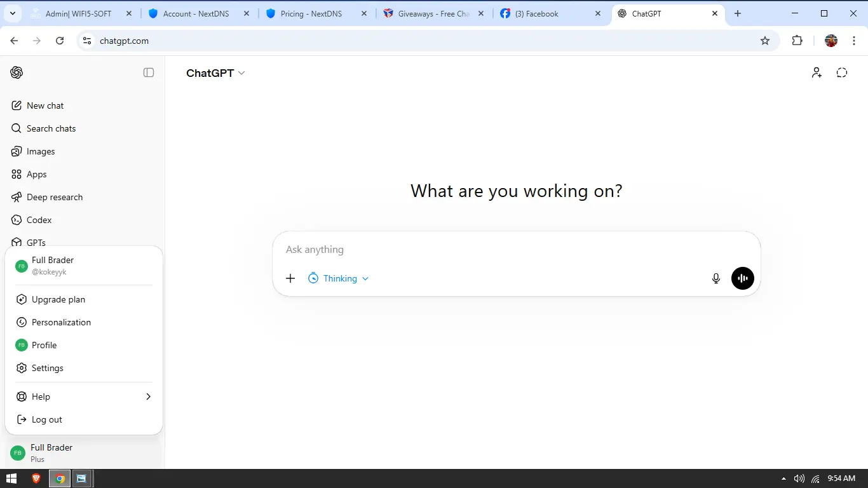Expand the Help submenu

pyautogui.click(x=84, y=396)
